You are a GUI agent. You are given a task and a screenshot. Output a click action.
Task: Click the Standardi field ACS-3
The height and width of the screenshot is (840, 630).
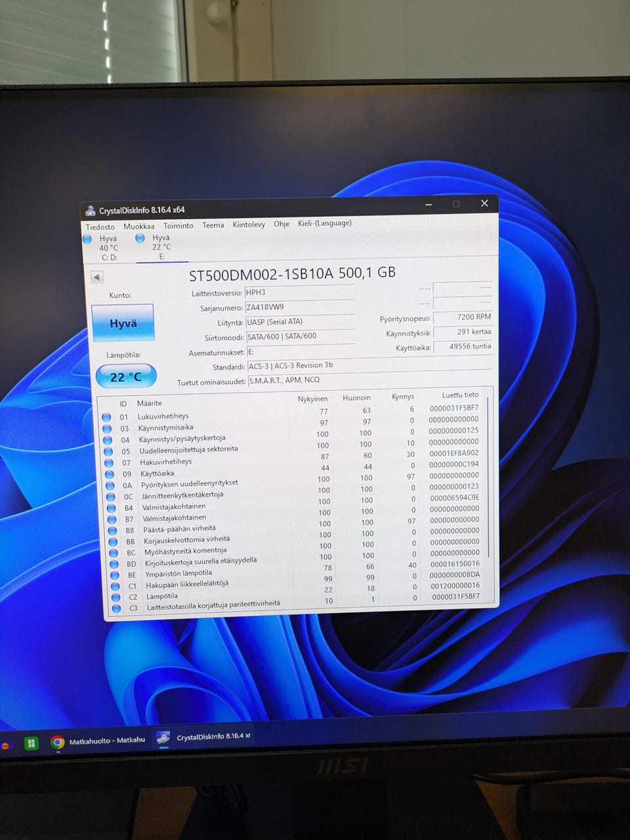tap(369, 366)
